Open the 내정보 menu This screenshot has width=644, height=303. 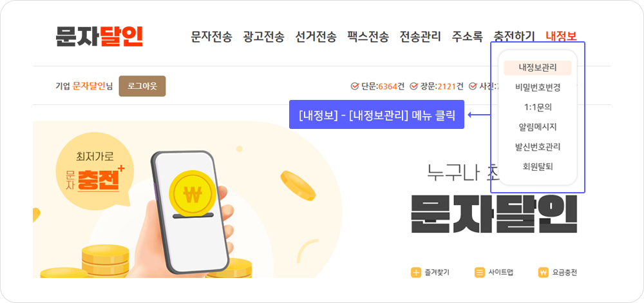click(561, 37)
